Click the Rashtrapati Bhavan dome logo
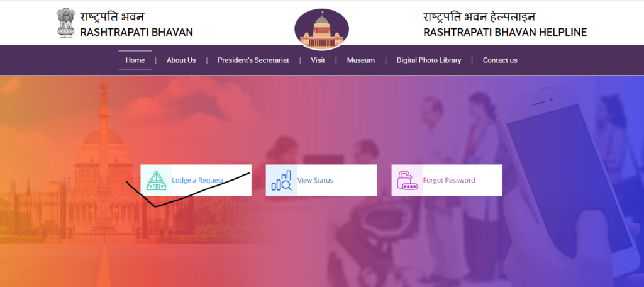 [x=321, y=29]
